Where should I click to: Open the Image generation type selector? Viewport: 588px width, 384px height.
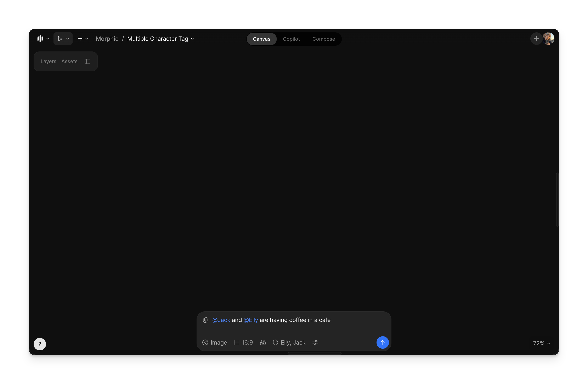215,342
